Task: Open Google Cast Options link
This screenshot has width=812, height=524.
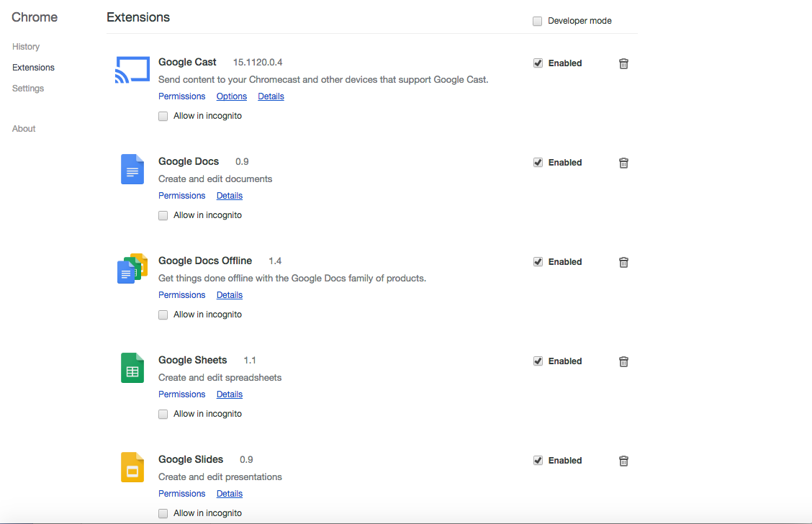Action: click(232, 96)
